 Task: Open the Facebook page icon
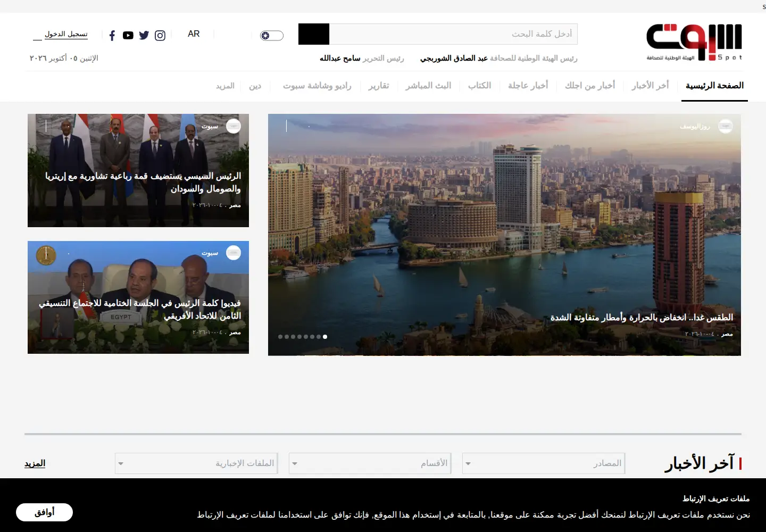coord(112,36)
